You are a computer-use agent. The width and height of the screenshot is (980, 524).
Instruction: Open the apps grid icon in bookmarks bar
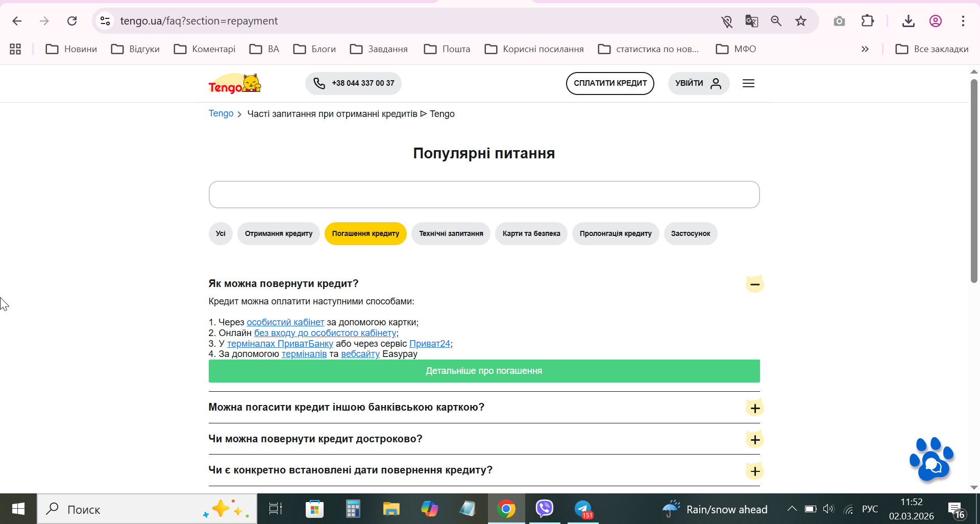[15, 49]
